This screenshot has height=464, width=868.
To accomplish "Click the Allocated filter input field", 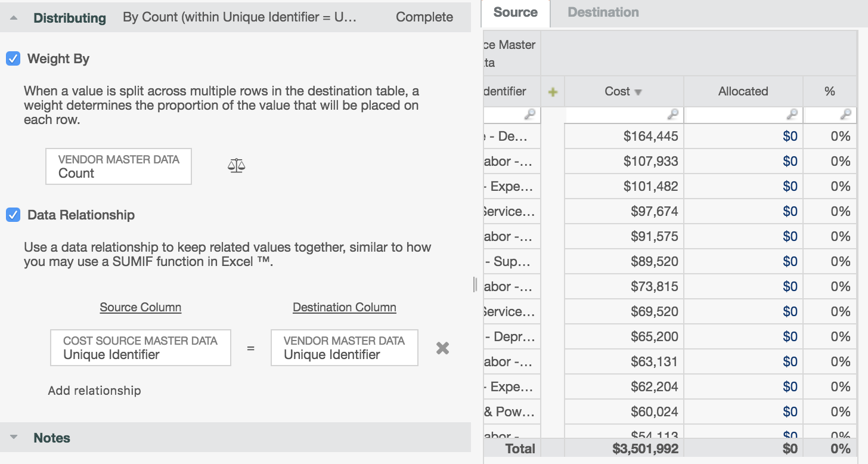I will tap(743, 115).
